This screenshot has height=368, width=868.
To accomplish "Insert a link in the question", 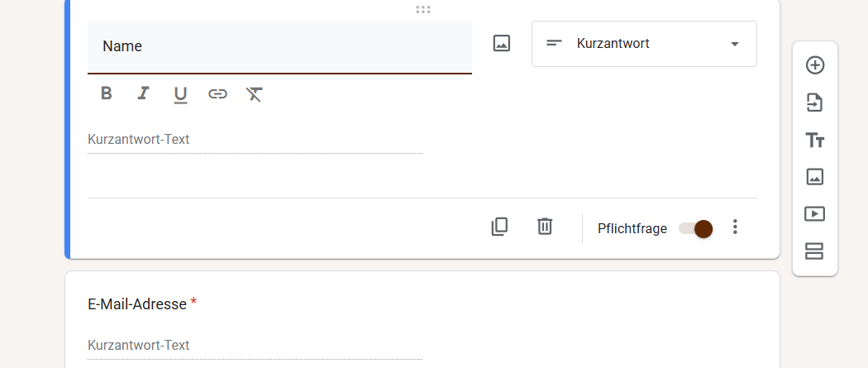I will tap(217, 94).
